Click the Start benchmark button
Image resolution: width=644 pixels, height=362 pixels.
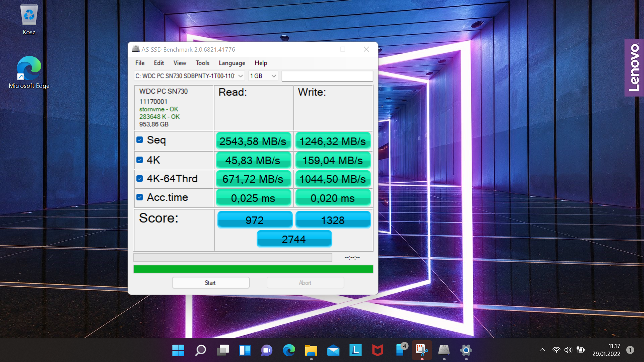[211, 283]
